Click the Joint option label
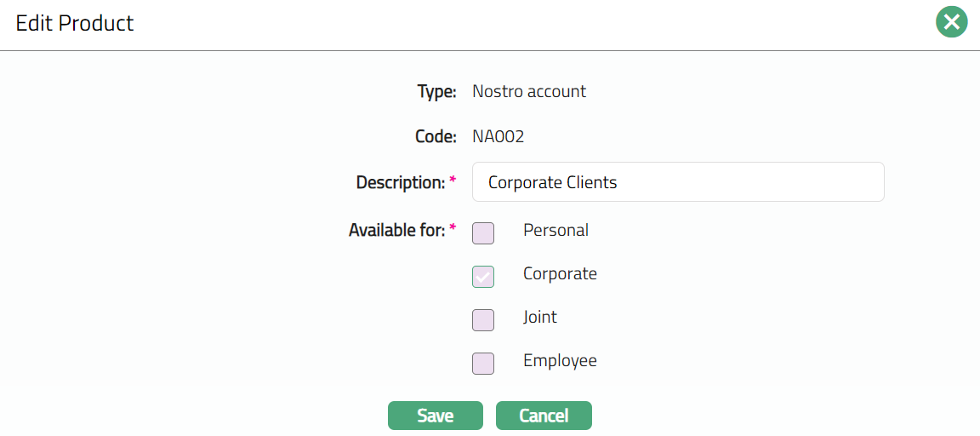Viewport: 980px width, 436px height. [x=540, y=317]
